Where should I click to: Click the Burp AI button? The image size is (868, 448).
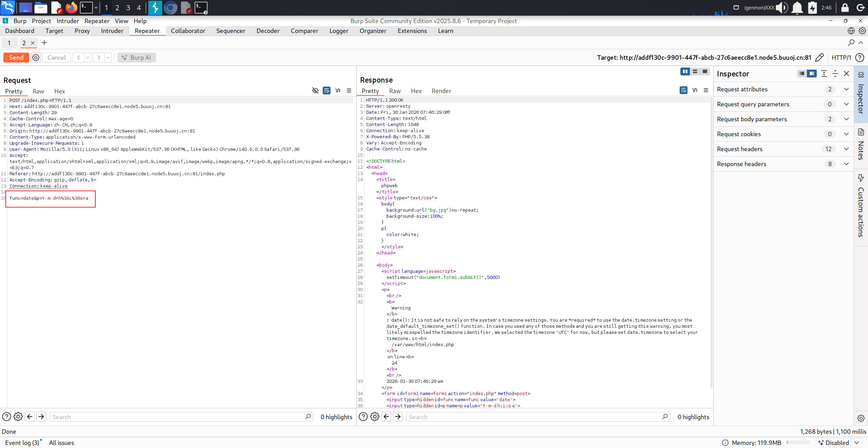137,57
